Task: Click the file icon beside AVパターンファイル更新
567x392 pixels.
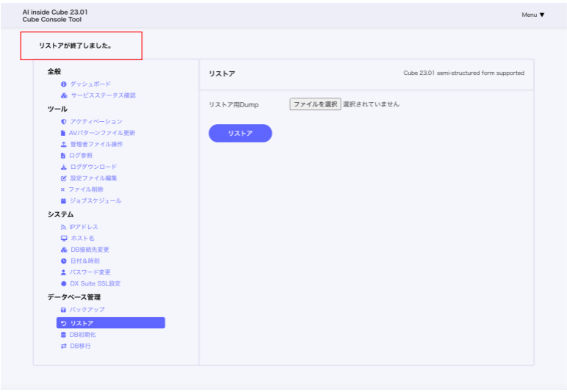Action: tap(64, 133)
